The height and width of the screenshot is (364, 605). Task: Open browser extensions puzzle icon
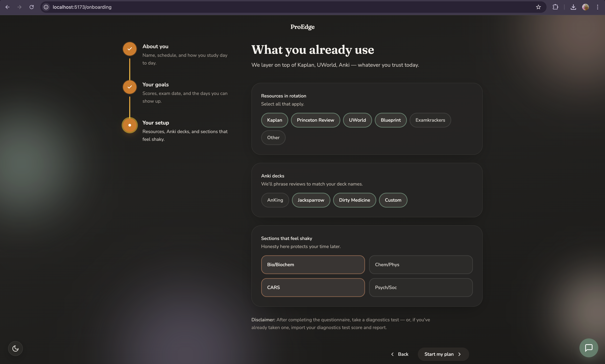(x=555, y=7)
